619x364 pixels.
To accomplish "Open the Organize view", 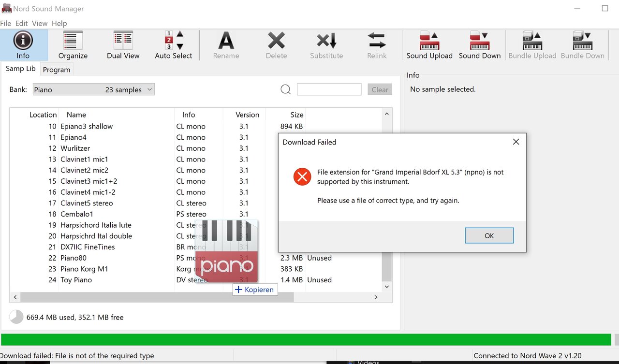I will tap(73, 45).
